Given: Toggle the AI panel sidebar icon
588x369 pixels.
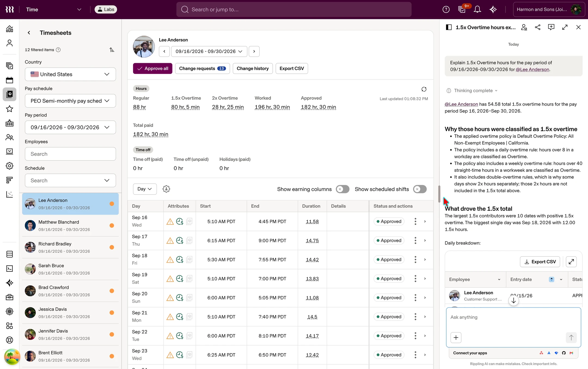Looking at the screenshot, I should (449, 27).
